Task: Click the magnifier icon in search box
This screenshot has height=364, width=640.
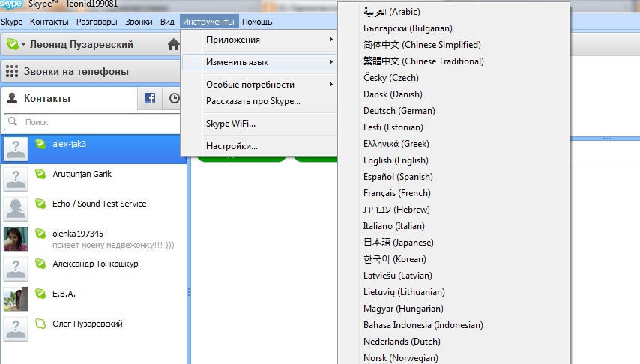Action: point(13,121)
